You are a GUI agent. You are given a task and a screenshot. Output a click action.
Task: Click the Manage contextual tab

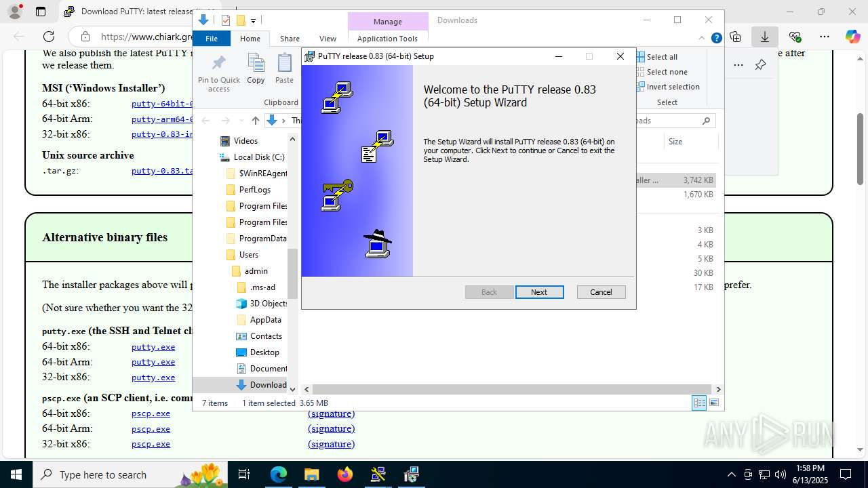tap(387, 21)
